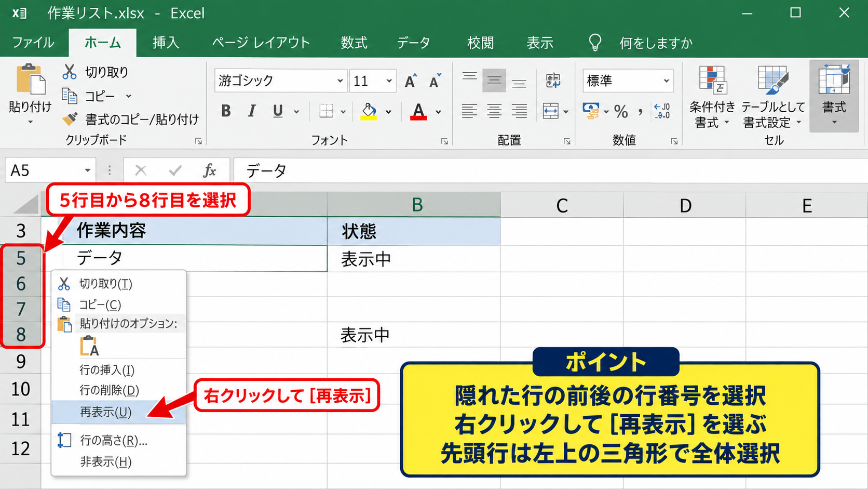Increase font size with large A icon
868x489 pixels.
(x=411, y=81)
